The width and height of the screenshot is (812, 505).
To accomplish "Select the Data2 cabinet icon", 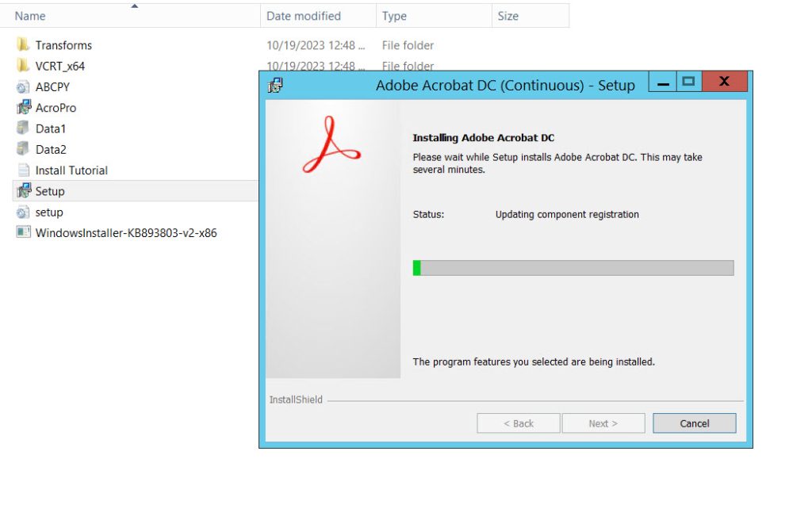I will pos(23,149).
